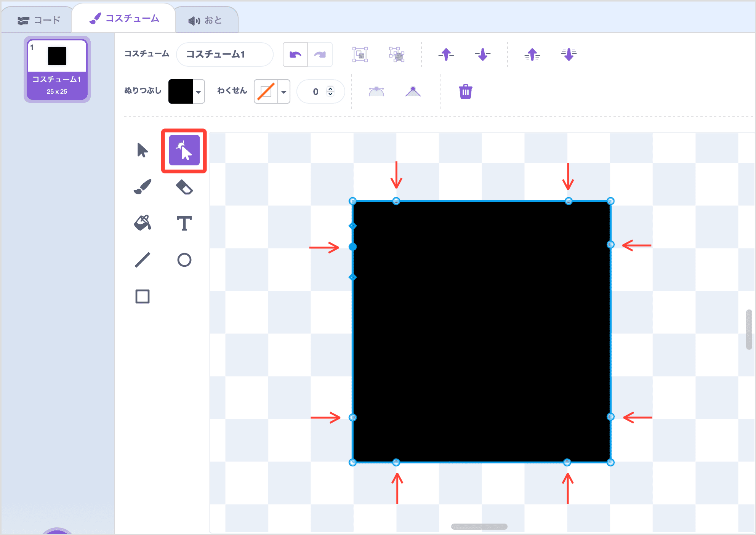Open the fill color dropdown arrow
Screen dimensions: 756x535
click(199, 92)
